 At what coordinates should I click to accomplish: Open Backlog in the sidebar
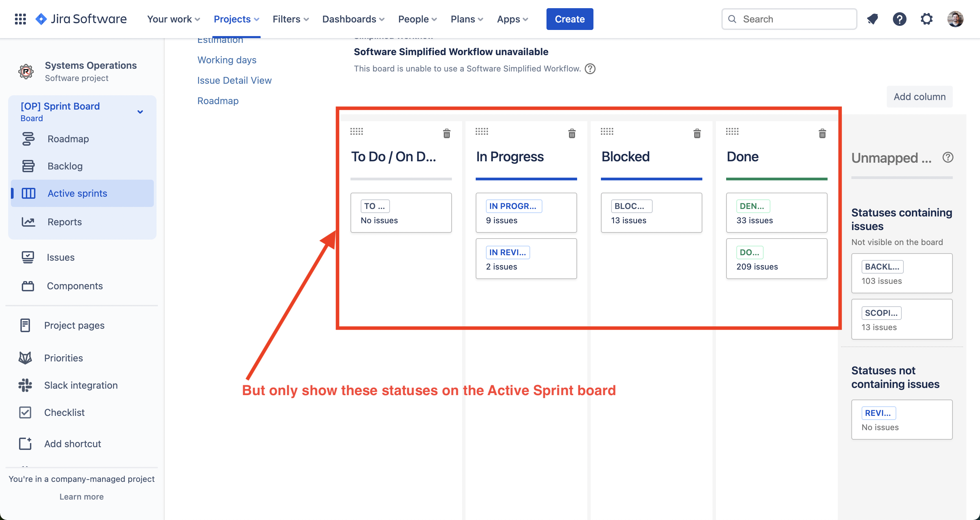[x=82, y=166]
